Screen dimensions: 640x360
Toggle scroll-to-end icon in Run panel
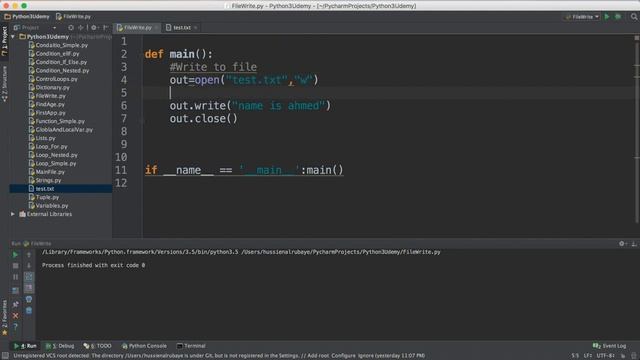tap(29, 288)
